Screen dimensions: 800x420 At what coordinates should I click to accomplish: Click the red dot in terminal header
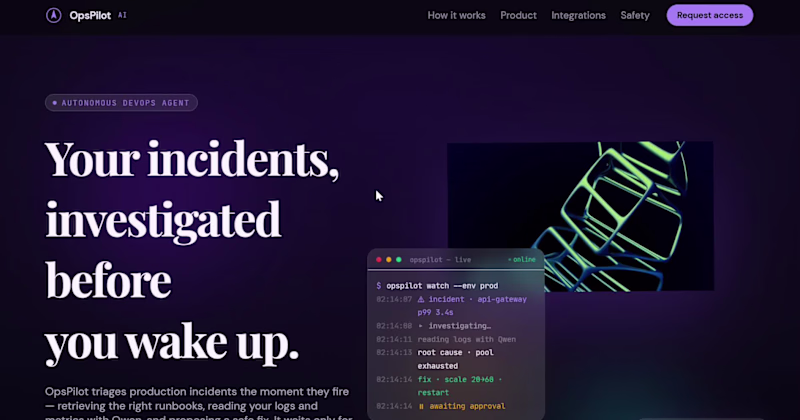[x=379, y=260]
